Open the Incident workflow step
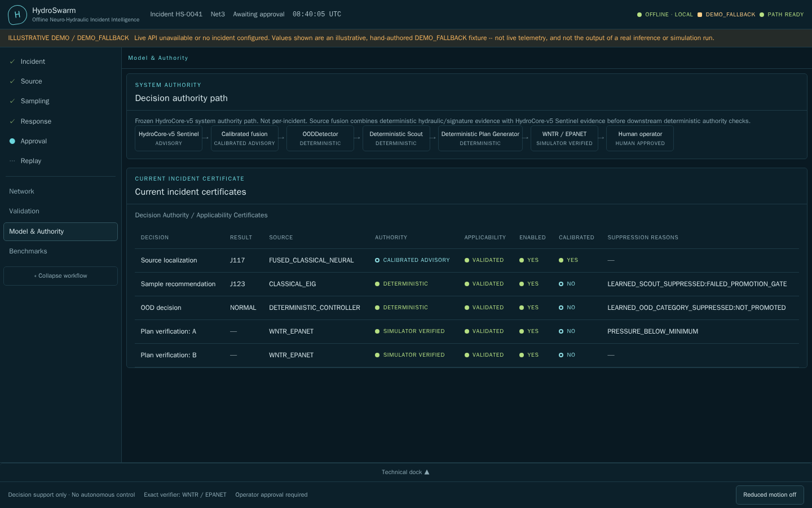This screenshot has width=812, height=508. point(60,62)
